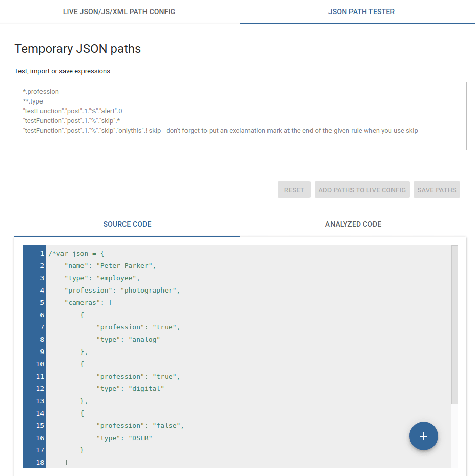The width and height of the screenshot is (475, 476).
Task: Click the blue plus floating action button
Action: (423, 436)
